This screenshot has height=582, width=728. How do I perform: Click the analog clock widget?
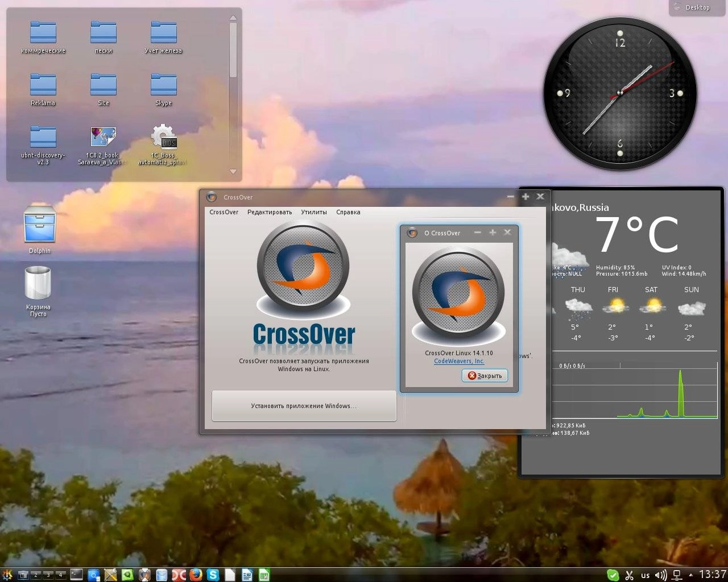620,93
